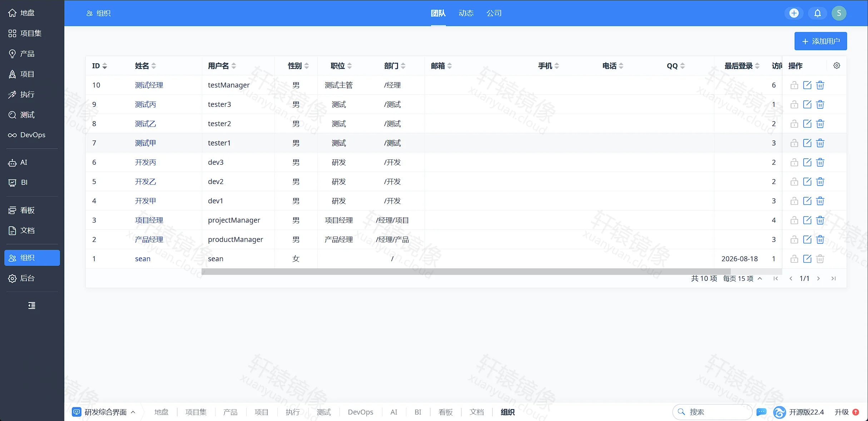Sort table by 最后登录 column

click(742, 66)
